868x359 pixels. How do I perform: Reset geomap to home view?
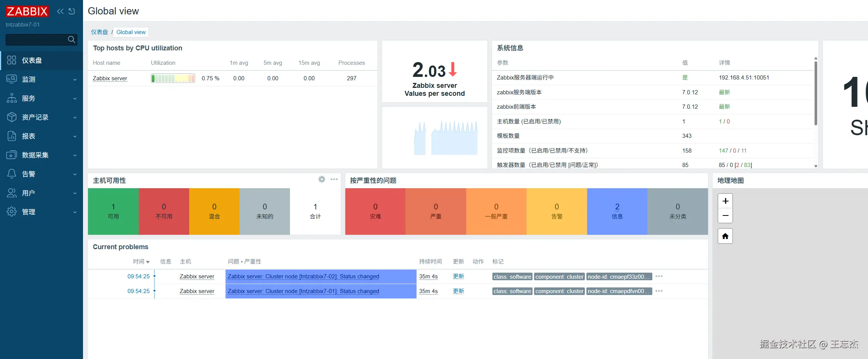click(x=725, y=236)
